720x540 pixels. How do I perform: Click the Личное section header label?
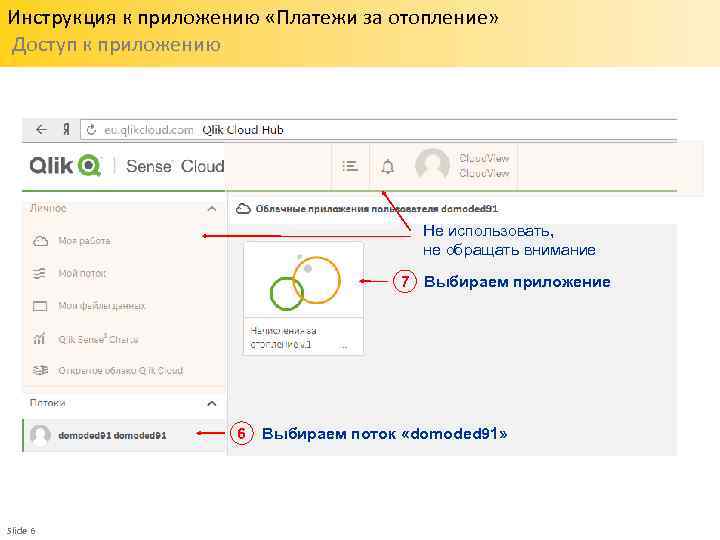point(48,208)
